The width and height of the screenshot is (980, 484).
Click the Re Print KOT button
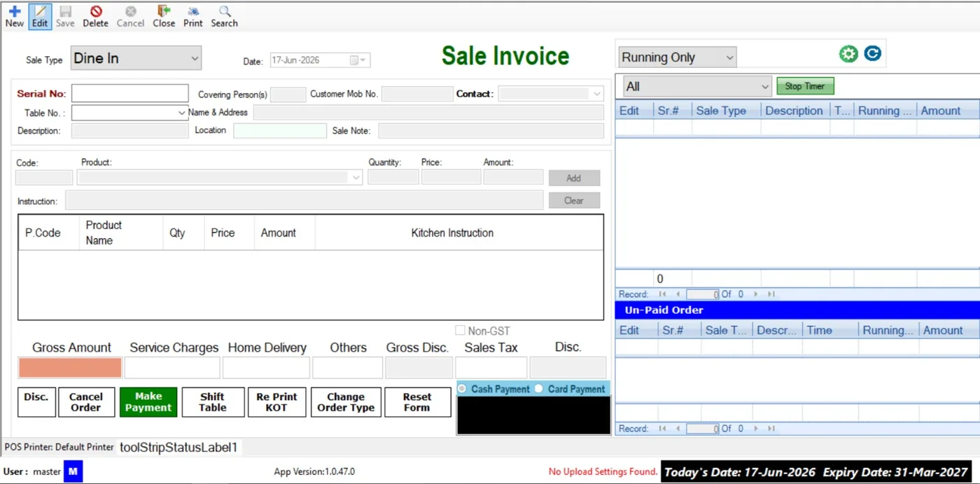[277, 402]
